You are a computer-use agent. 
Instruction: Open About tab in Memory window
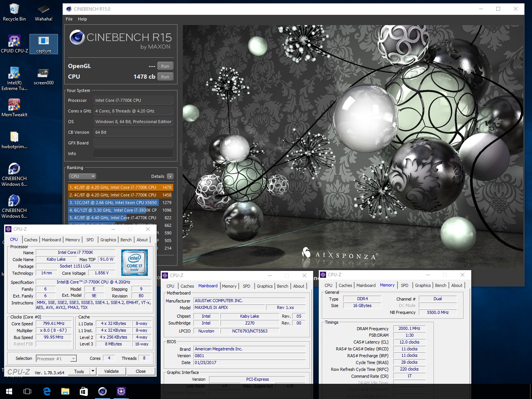coord(457,285)
